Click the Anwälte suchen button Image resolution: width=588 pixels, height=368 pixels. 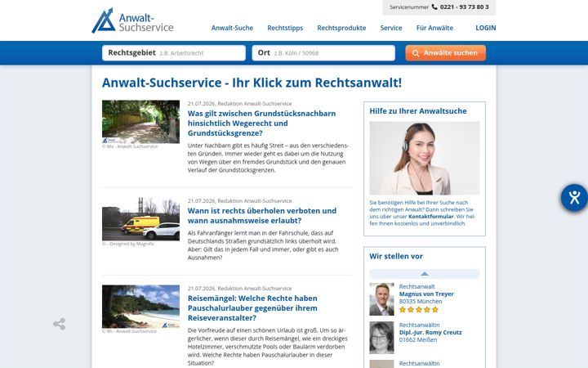click(445, 53)
